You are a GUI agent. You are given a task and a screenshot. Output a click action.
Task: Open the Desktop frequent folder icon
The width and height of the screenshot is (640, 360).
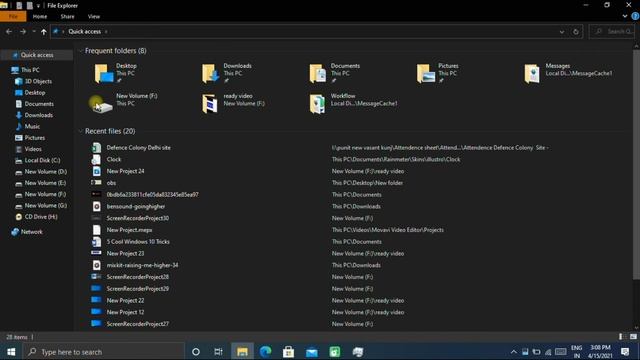(x=104, y=73)
